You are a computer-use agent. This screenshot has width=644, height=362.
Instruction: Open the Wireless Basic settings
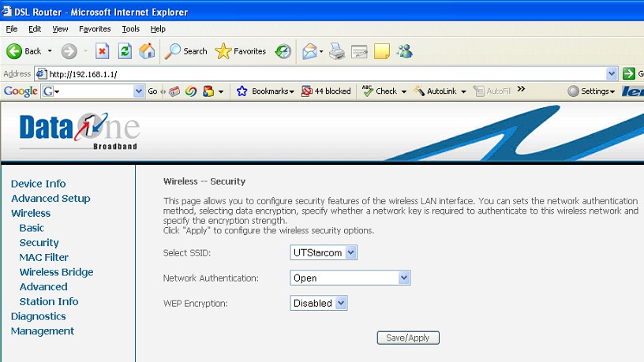(32, 228)
